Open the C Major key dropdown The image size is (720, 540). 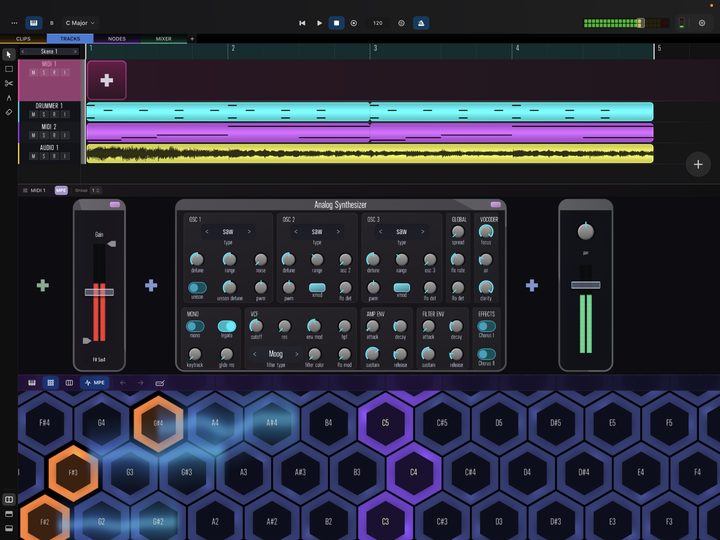coord(80,23)
